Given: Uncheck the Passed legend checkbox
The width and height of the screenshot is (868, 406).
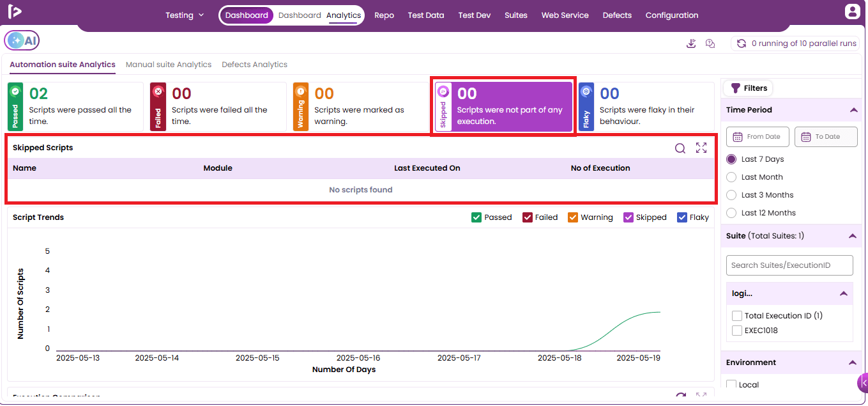Looking at the screenshot, I should tap(476, 217).
